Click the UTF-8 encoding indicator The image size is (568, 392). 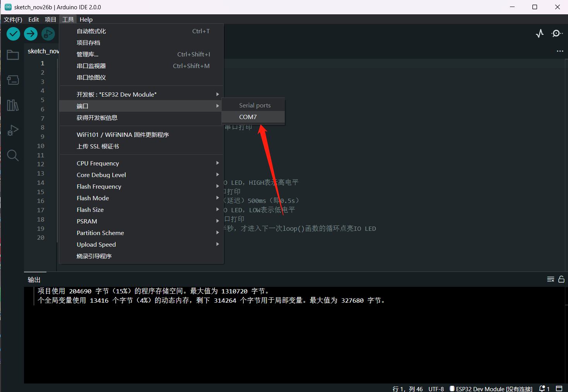click(x=436, y=389)
